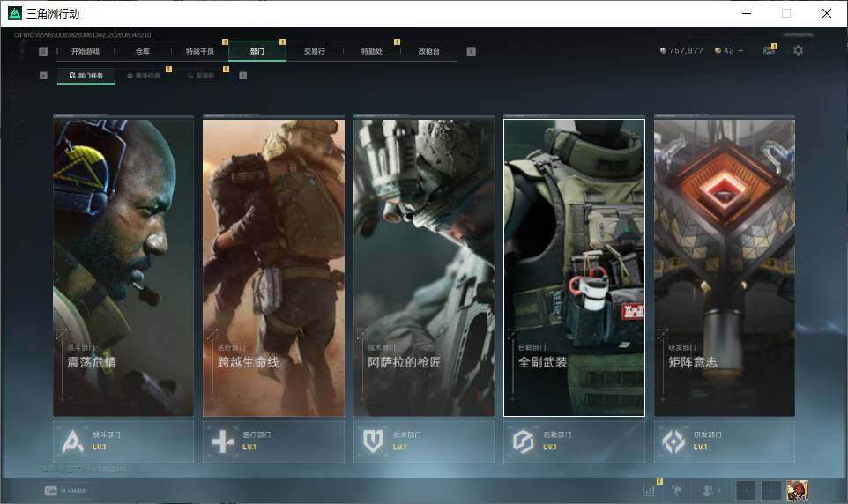The image size is (848, 504).
Task: Click the silver coin currency icon by 757,977
Action: (x=663, y=50)
